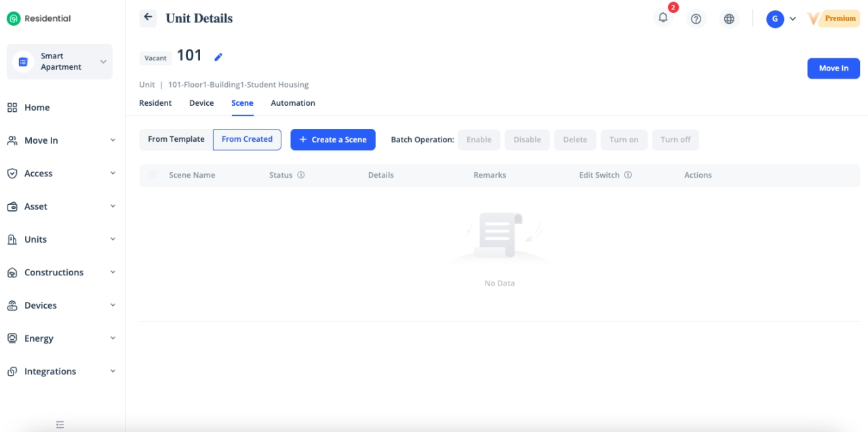Open the Smart Apartment project dropdown
868x432 pixels.
pyautogui.click(x=60, y=62)
